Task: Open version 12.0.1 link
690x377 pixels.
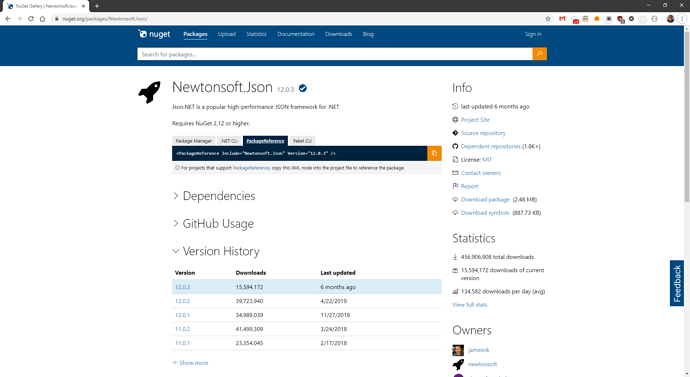Action: pos(183,315)
